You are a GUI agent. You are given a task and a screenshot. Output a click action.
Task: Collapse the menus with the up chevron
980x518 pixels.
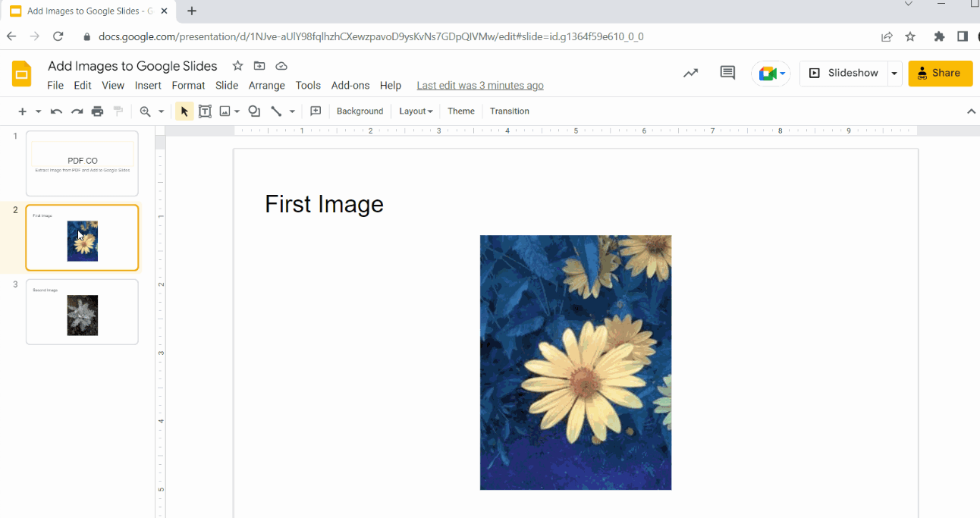click(x=972, y=111)
